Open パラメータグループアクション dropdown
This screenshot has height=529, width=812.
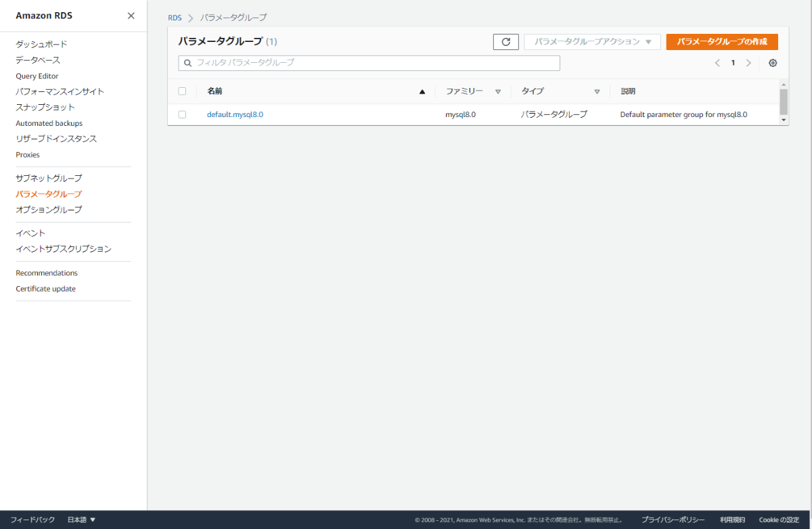592,42
